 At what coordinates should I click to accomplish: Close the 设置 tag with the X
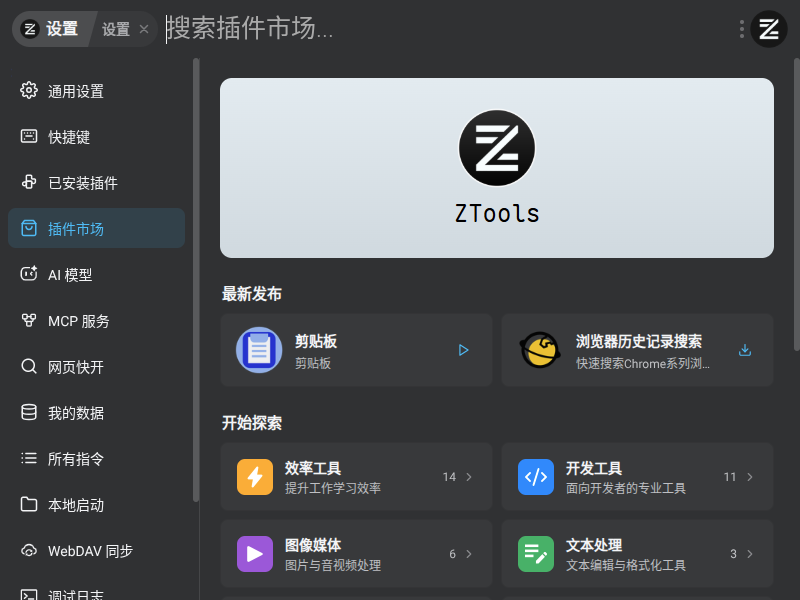click(144, 29)
